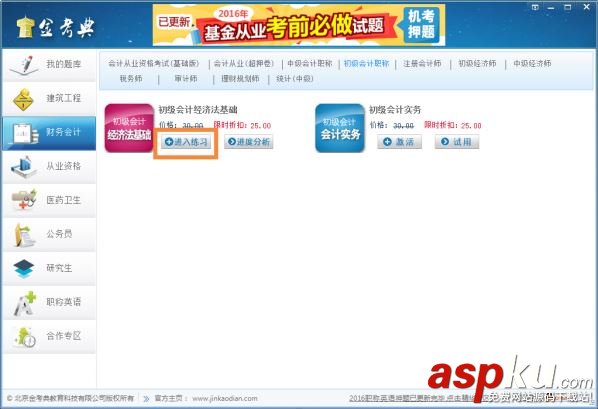Image resolution: width=598 pixels, height=409 pixels.
Task: Open the 医药卫生 category
Action: (49, 200)
